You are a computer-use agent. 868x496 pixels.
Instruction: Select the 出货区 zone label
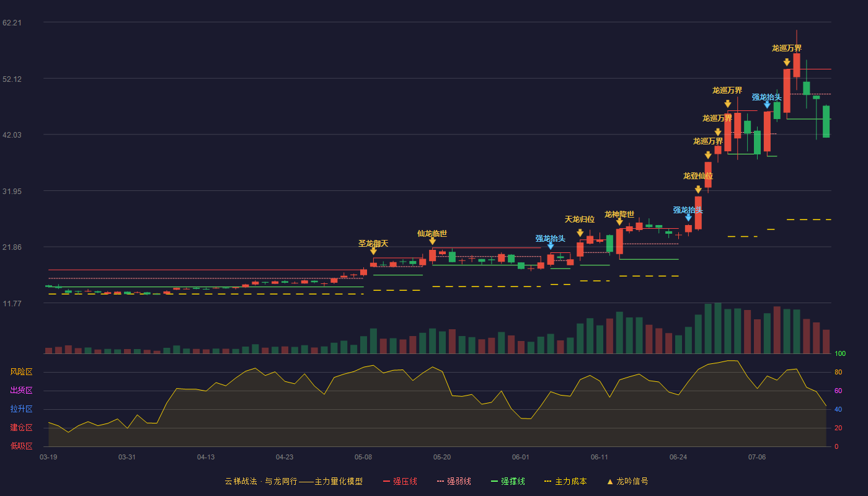pyautogui.click(x=22, y=391)
